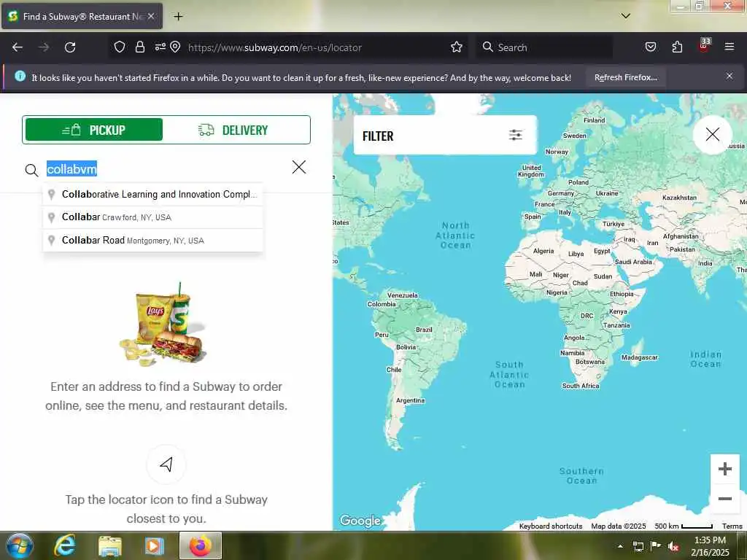Open the Windows Start menu orb
The height and width of the screenshot is (560, 747).
pyautogui.click(x=20, y=545)
